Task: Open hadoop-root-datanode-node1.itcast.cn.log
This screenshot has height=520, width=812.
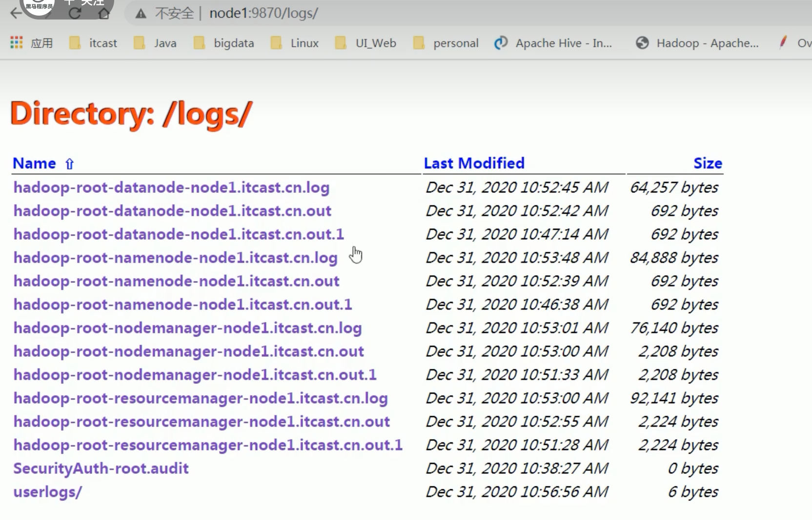Action: (x=171, y=187)
